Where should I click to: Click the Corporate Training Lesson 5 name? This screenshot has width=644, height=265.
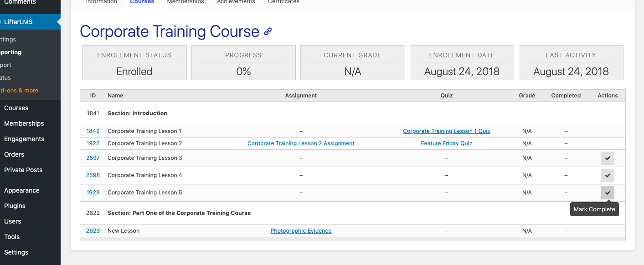145,193
